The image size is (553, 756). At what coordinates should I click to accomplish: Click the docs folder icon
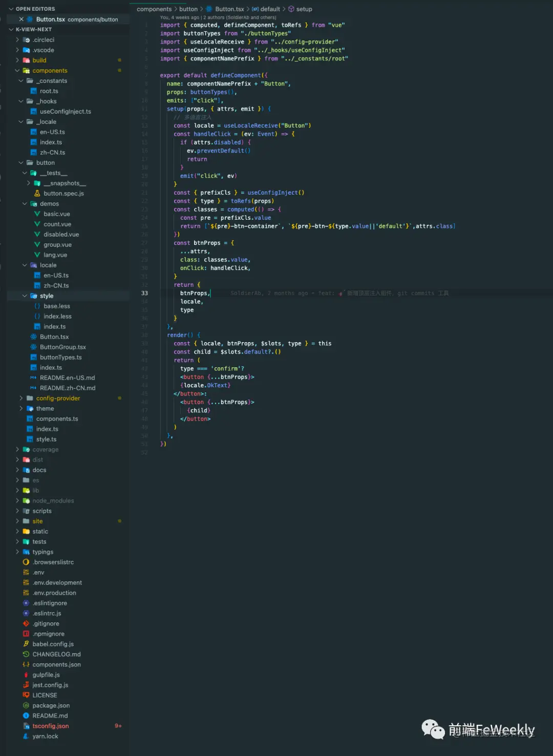26,470
